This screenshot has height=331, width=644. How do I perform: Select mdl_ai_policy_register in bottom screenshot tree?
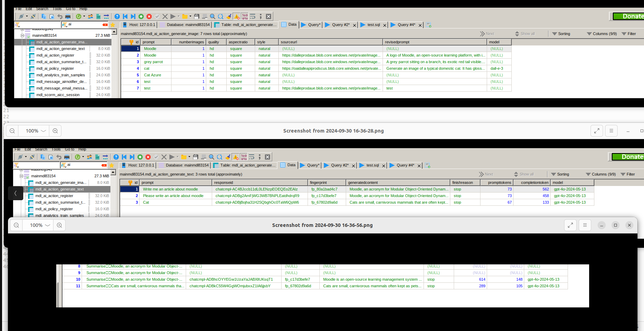54,209
